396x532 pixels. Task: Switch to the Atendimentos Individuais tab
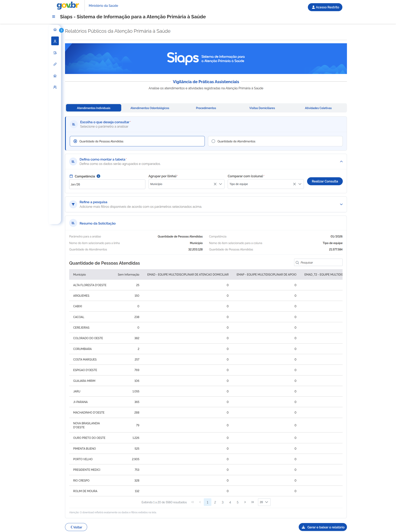(x=94, y=108)
